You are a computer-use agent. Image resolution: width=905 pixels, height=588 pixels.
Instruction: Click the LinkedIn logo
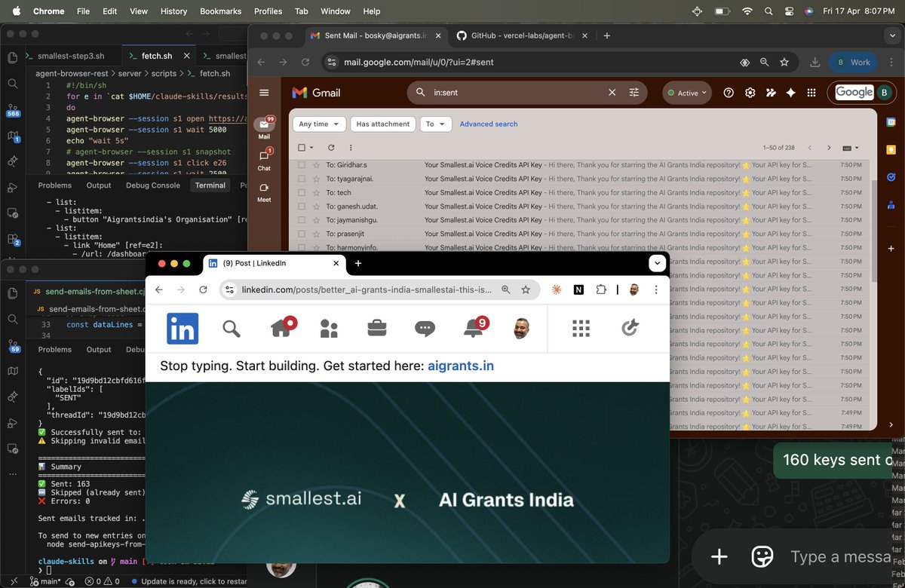[x=183, y=329]
